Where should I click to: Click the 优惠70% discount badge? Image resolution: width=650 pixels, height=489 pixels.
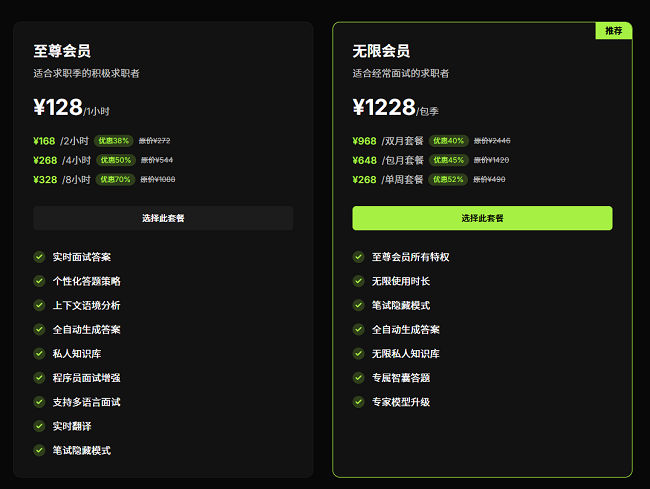[x=114, y=180]
